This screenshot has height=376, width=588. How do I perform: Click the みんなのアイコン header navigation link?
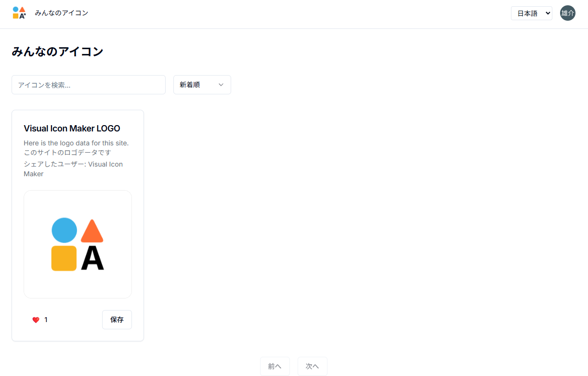61,13
